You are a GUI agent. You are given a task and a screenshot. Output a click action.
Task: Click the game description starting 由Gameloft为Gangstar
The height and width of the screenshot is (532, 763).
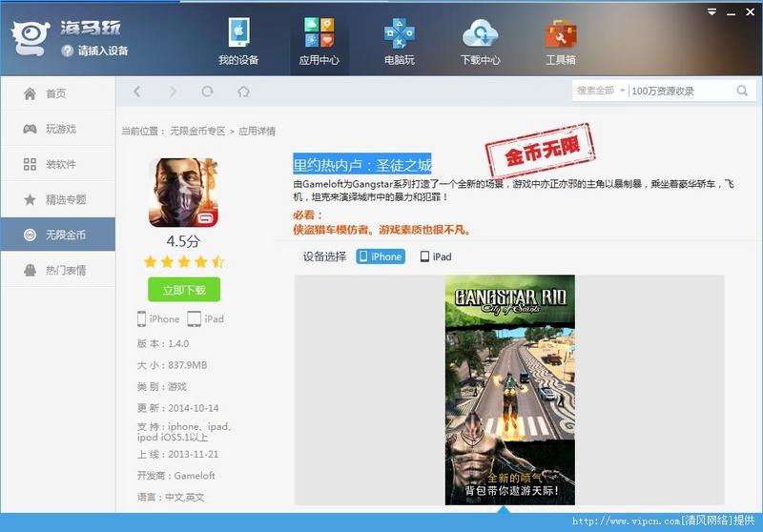click(x=513, y=190)
